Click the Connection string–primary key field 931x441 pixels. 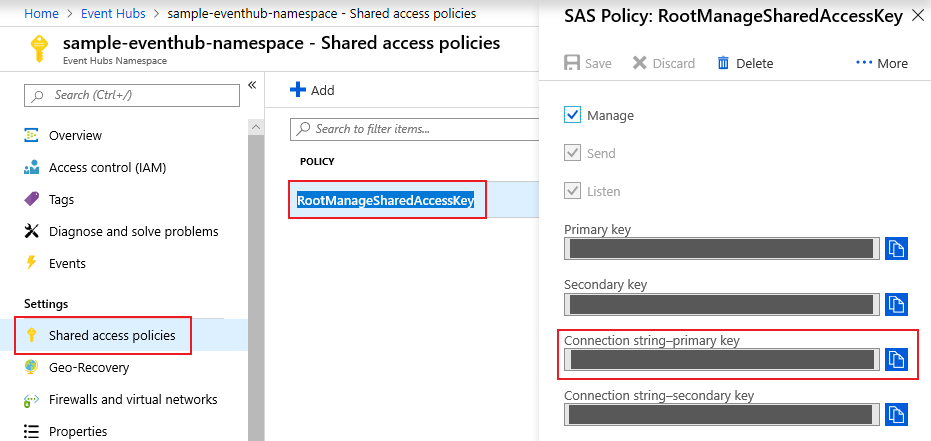pos(722,360)
